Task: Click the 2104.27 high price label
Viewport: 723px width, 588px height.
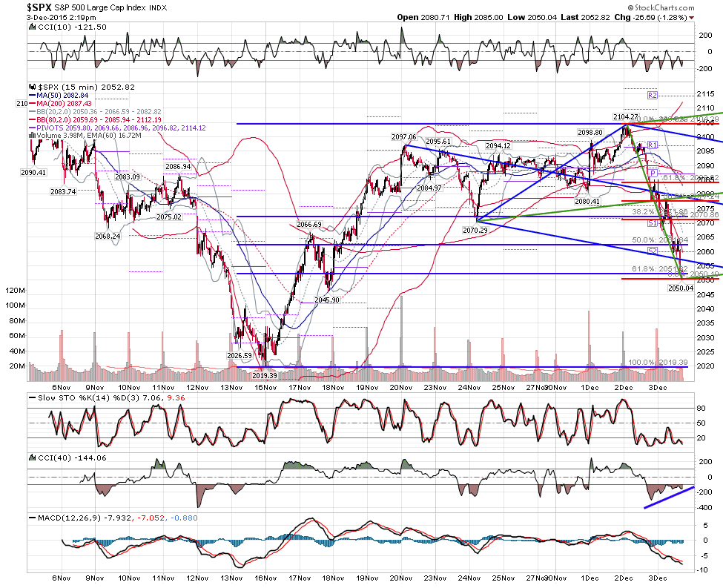Action: click(x=626, y=116)
